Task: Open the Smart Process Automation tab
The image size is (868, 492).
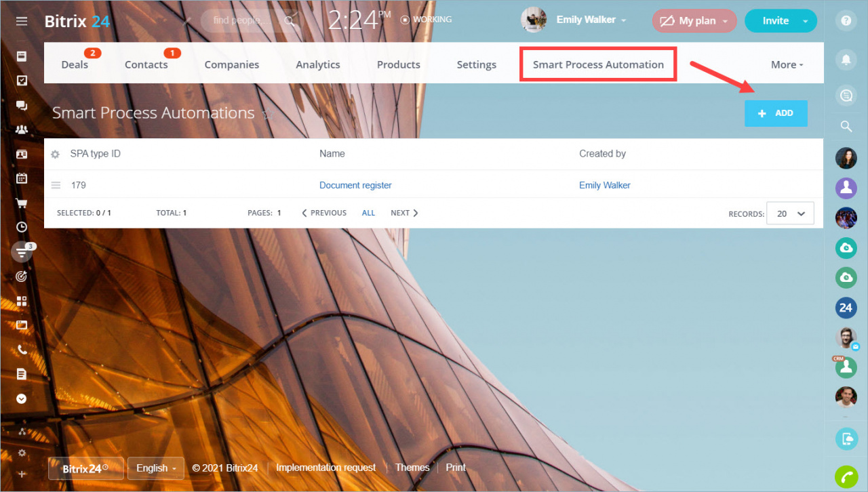Action: [598, 65]
